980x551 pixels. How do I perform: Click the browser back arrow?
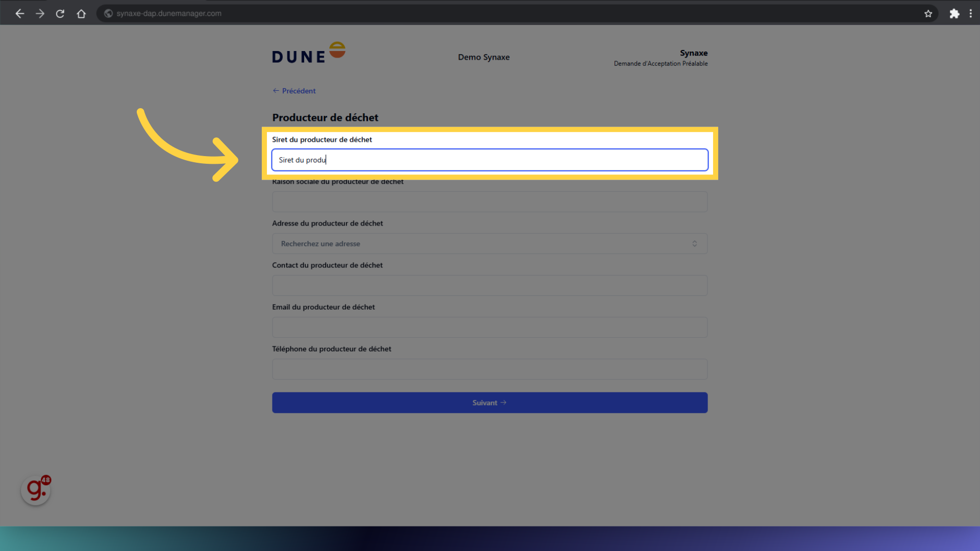(19, 14)
